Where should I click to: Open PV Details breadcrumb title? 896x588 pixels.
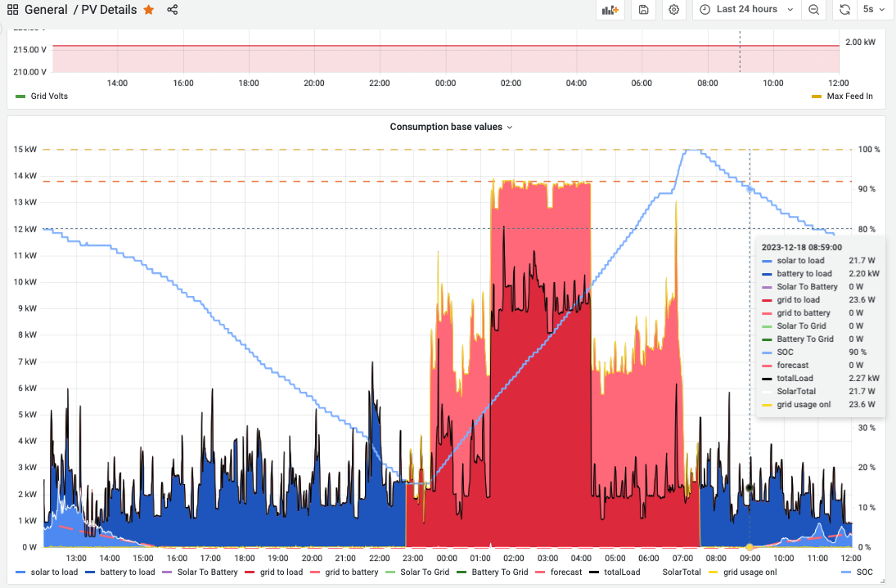pos(109,10)
